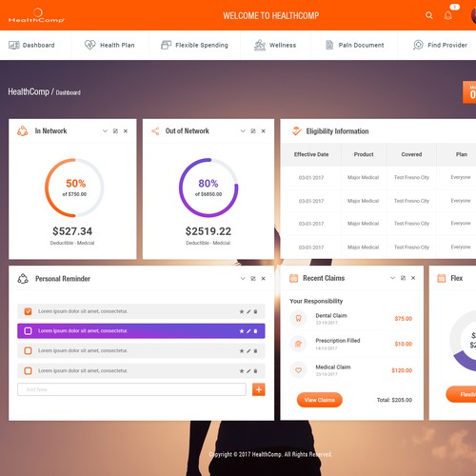476x476 pixels.
Task: Edit the first reminder with pencil icon
Action: tap(248, 311)
